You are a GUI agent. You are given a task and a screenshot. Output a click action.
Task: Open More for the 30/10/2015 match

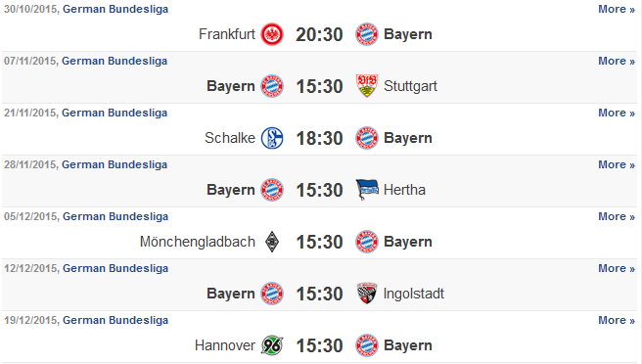tap(617, 9)
